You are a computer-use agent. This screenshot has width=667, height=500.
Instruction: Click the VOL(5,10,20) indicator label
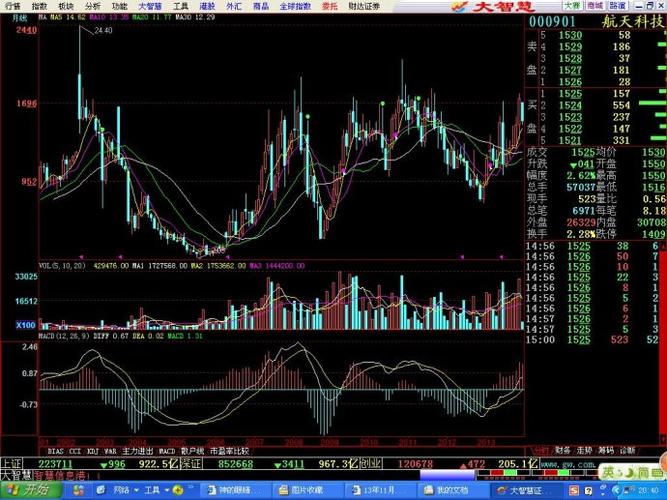(62, 266)
